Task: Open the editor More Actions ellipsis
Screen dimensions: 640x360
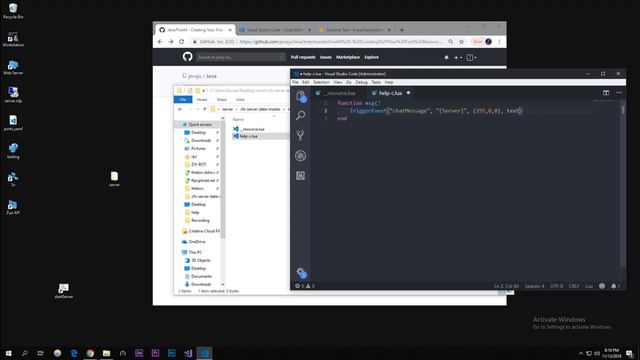Action: click(619, 93)
